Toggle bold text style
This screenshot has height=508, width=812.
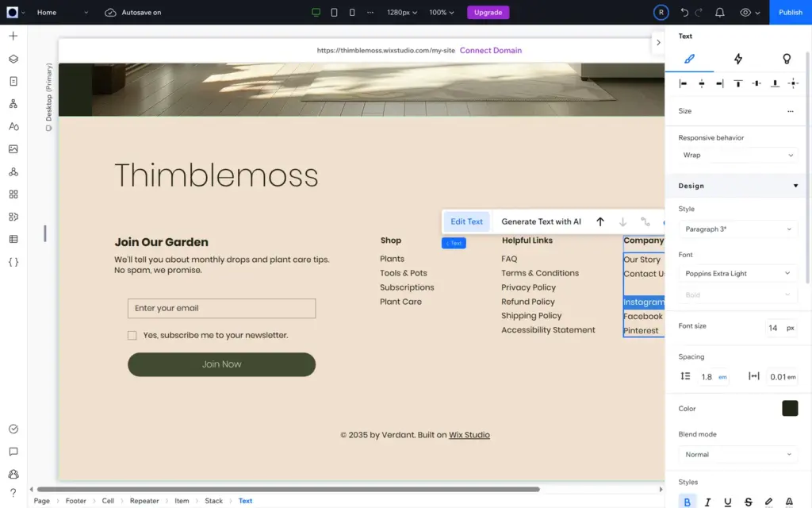(688, 502)
